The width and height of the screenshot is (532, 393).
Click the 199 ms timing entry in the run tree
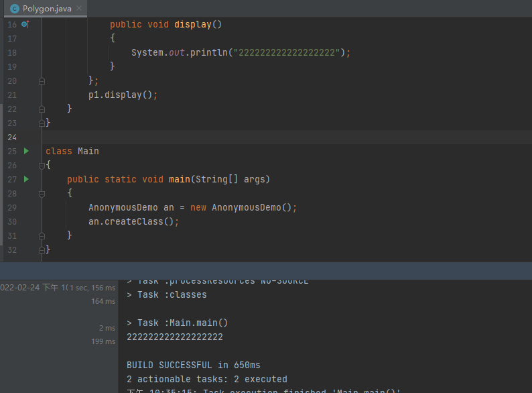pyautogui.click(x=103, y=341)
